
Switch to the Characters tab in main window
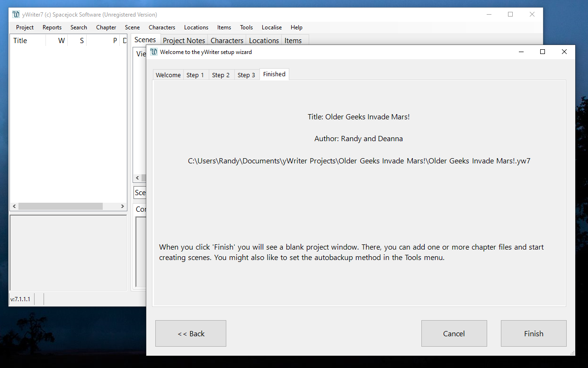[x=227, y=41]
